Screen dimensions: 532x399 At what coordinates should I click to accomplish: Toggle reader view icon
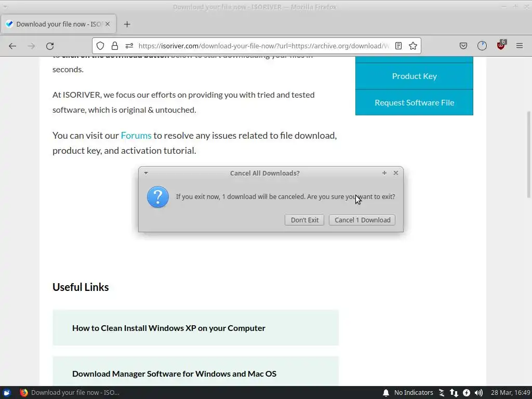(x=398, y=46)
